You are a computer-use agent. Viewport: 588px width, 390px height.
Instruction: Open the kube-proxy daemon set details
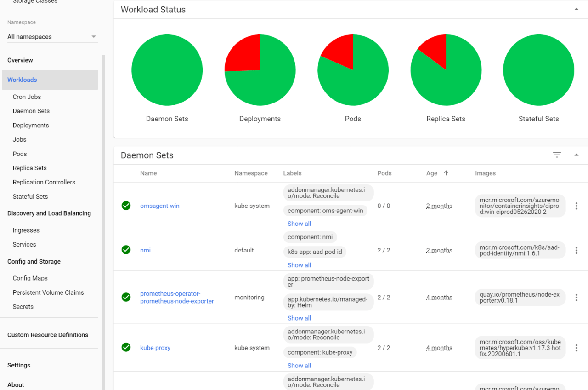pyautogui.click(x=155, y=348)
